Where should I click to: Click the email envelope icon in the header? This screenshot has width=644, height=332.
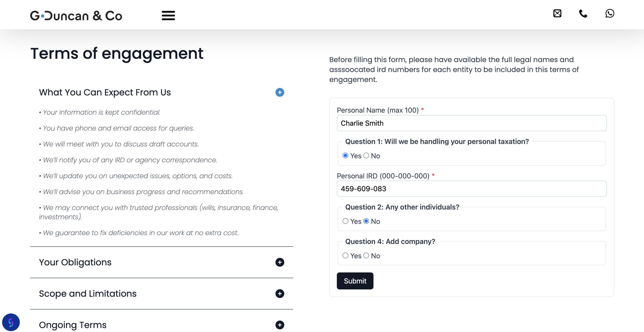pos(557,13)
